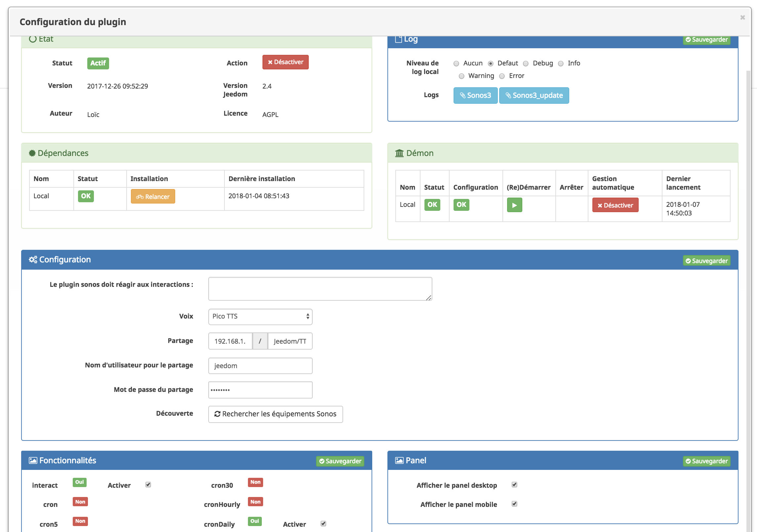
Task: Save the Configuration panel settings
Action: [x=706, y=261]
